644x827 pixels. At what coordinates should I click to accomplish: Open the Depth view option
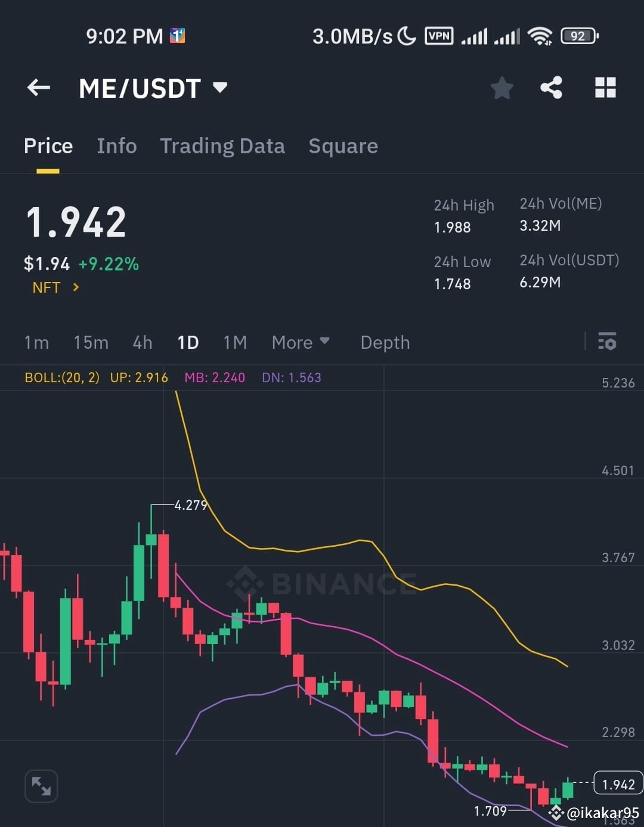(x=385, y=342)
